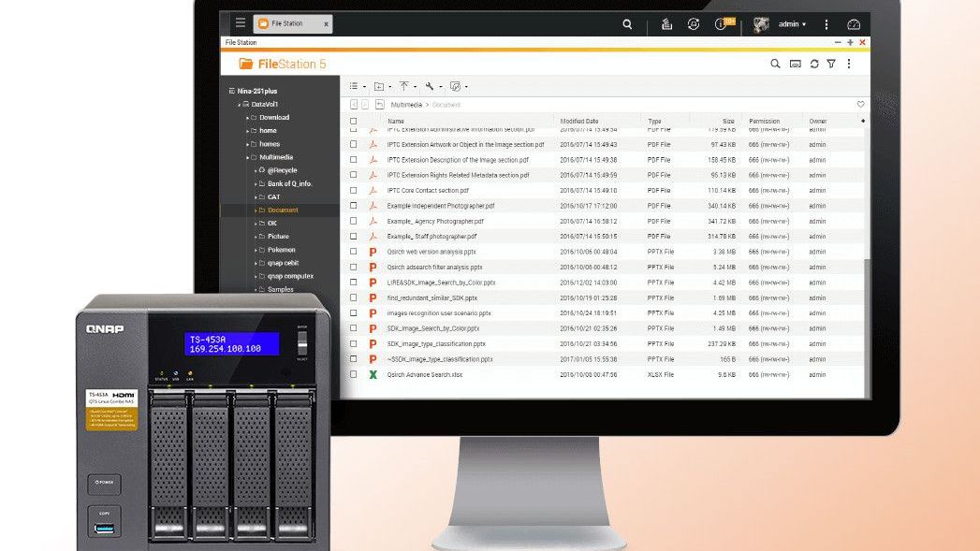Open the dashboard gauge icon
This screenshot has height=551, width=980.
(x=853, y=24)
